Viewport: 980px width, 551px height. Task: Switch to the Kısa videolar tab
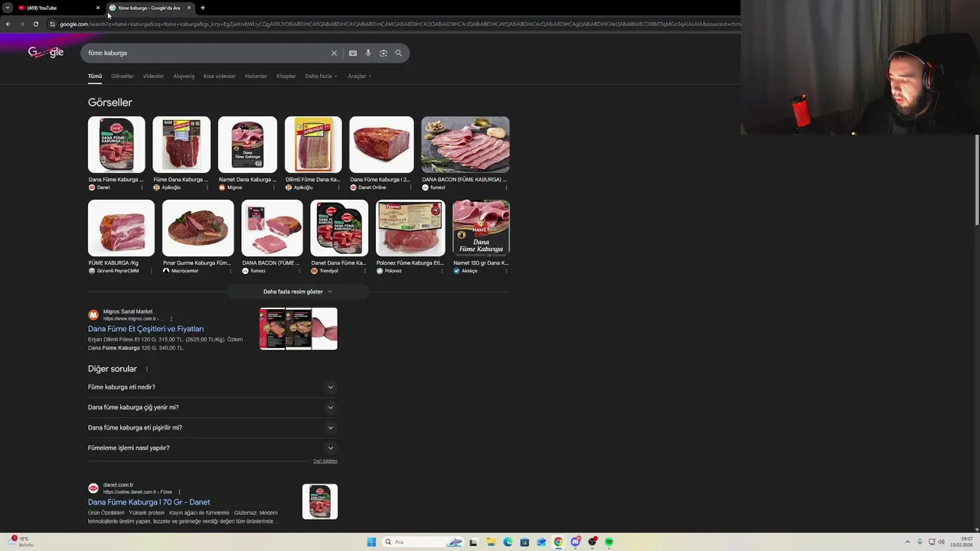pyautogui.click(x=220, y=76)
